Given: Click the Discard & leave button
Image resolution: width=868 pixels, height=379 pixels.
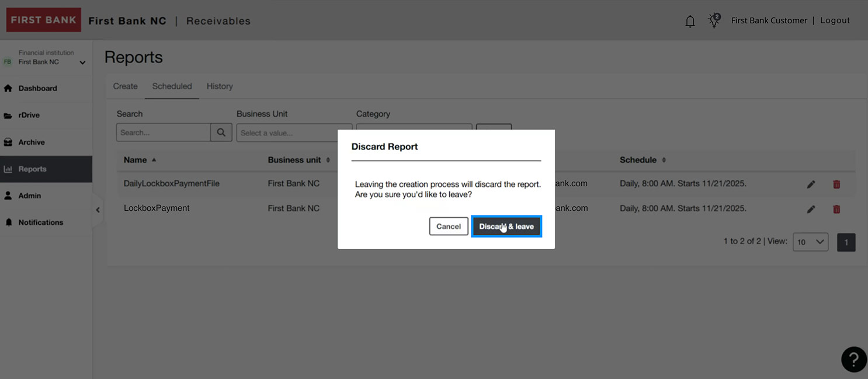Looking at the screenshot, I should [x=506, y=226].
